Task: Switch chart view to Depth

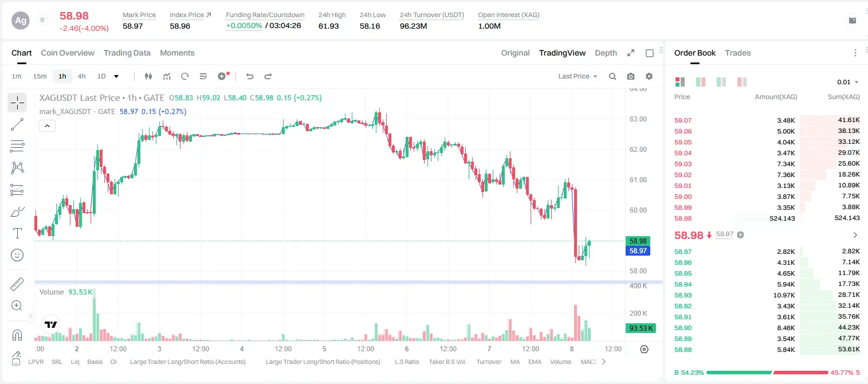Action: [x=606, y=53]
